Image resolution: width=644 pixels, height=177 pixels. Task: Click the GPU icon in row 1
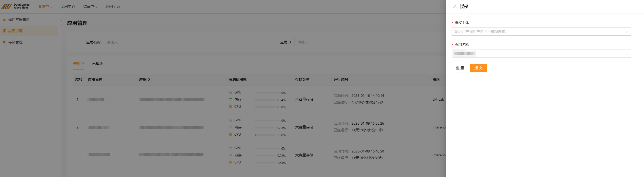coord(231,92)
